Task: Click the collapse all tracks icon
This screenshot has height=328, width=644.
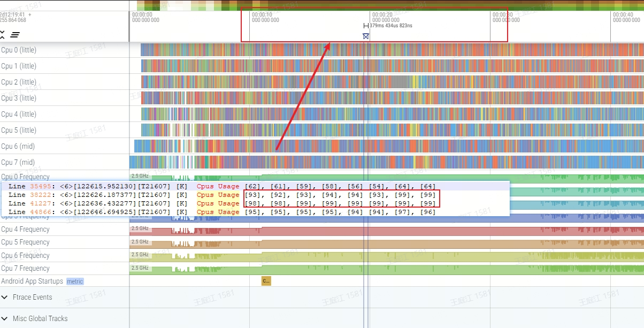Action: (2, 35)
